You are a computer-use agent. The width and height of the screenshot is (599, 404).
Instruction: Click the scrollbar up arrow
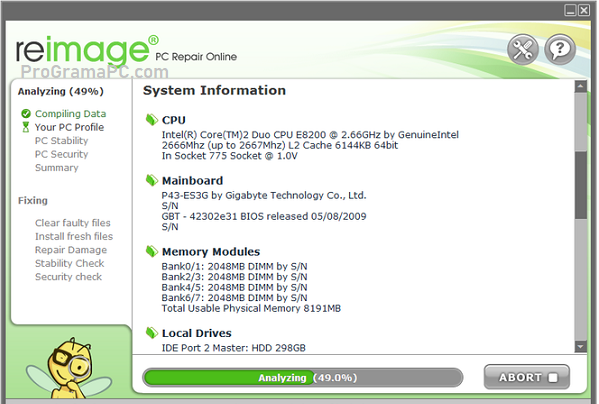[581, 86]
